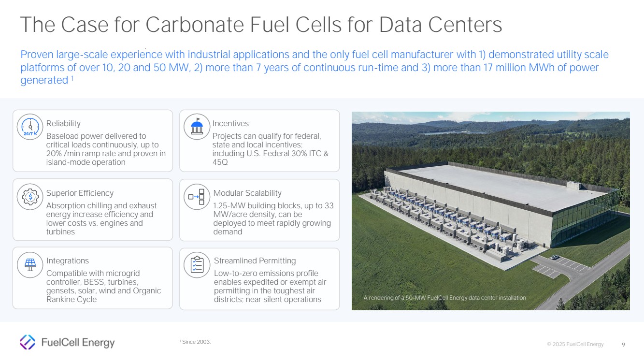Select the Incentives heading text
The image size is (644, 362).
point(230,124)
